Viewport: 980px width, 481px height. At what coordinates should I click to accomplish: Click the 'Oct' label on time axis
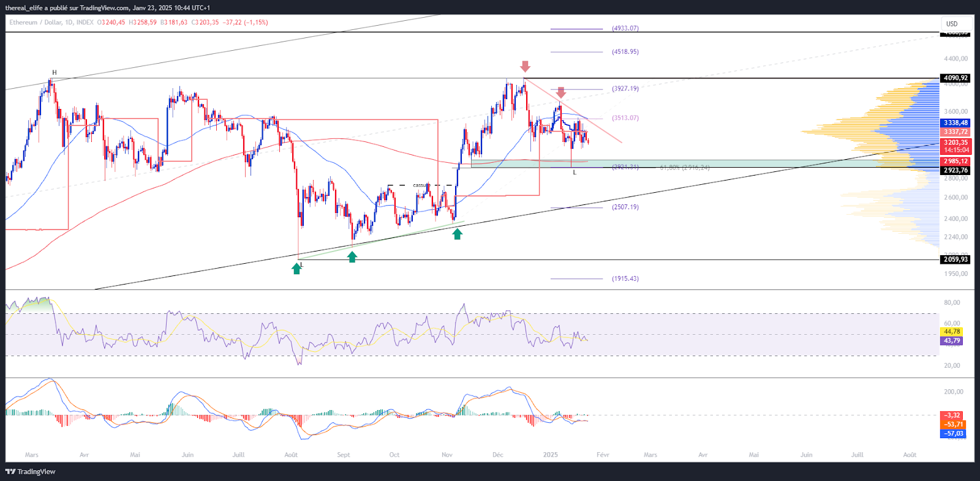click(394, 455)
